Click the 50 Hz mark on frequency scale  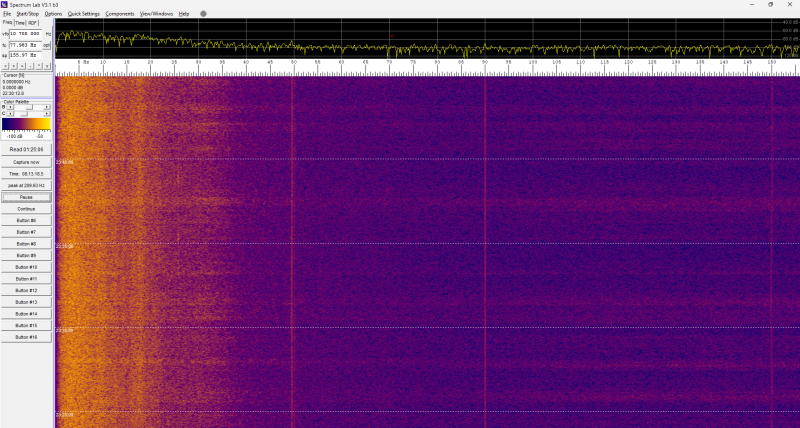[x=294, y=62]
